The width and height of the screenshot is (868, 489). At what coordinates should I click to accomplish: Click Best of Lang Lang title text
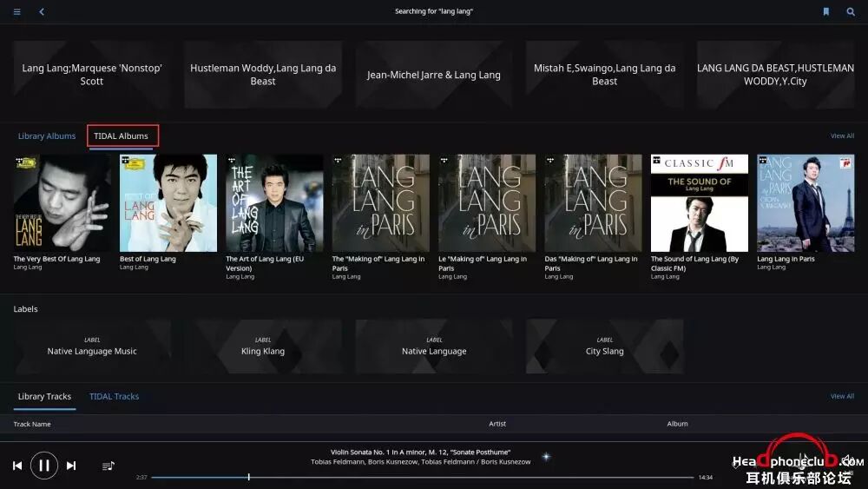point(148,259)
